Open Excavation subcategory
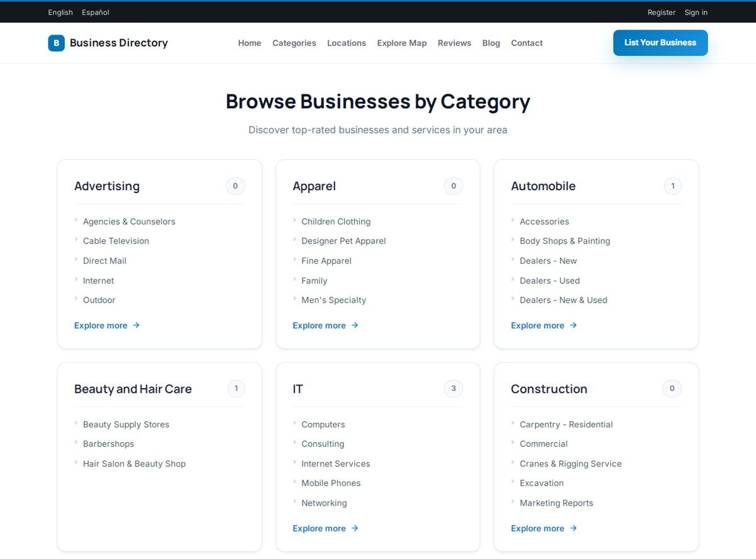This screenshot has width=756, height=559. coord(542,483)
